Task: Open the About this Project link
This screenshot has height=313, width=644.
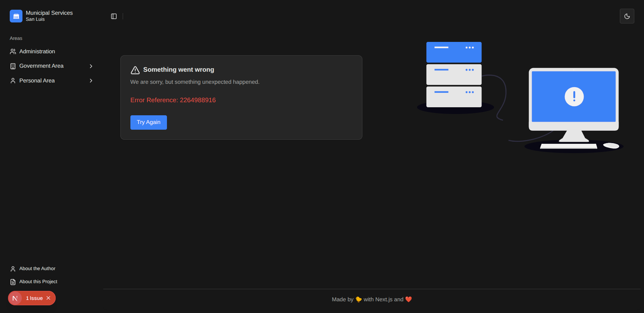Action: 38,282
